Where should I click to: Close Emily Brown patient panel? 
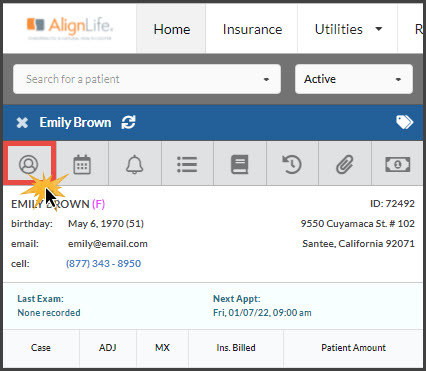point(22,123)
